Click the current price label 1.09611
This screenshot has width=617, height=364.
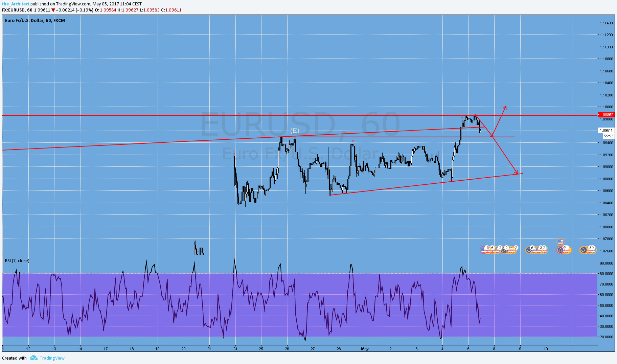click(606, 130)
